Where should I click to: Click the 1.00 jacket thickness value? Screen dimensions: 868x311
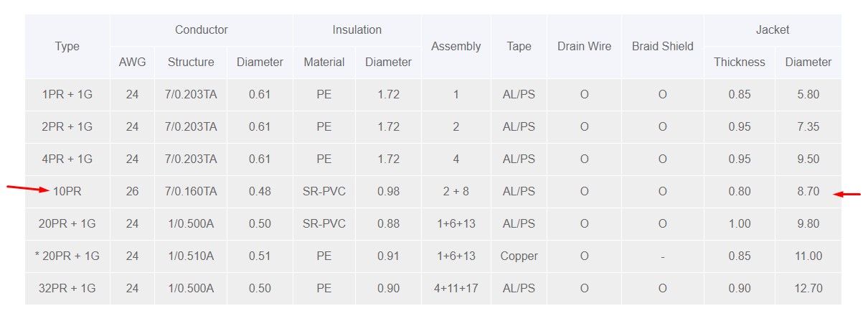point(739,224)
